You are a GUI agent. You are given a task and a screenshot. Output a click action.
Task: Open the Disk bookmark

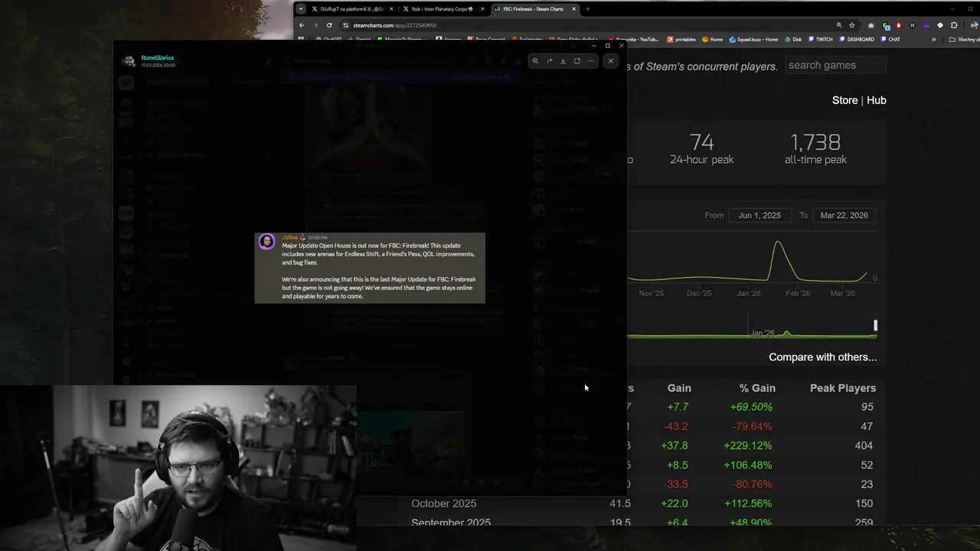click(x=792, y=39)
